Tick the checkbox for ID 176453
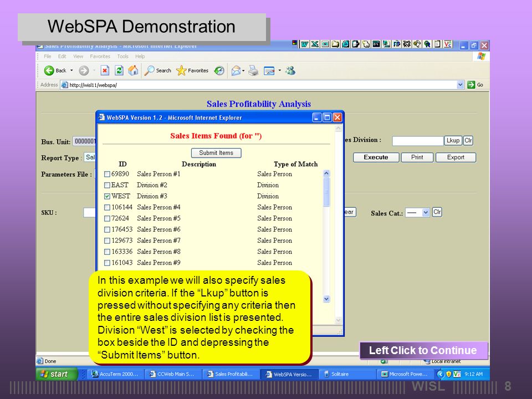 (107, 229)
